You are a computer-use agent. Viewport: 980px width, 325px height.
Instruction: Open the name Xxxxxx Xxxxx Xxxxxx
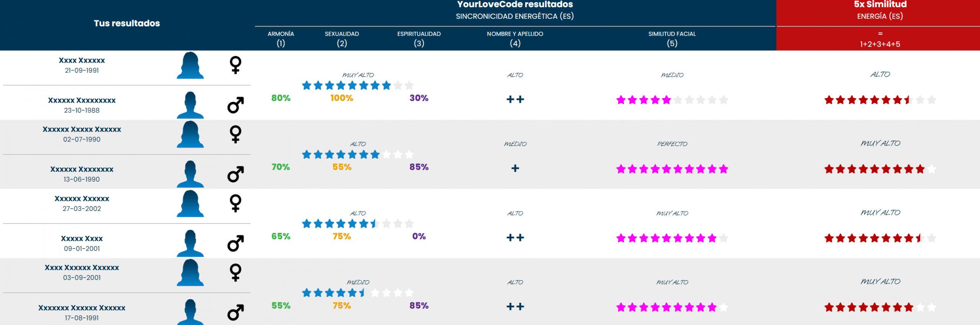pyautogui.click(x=82, y=130)
